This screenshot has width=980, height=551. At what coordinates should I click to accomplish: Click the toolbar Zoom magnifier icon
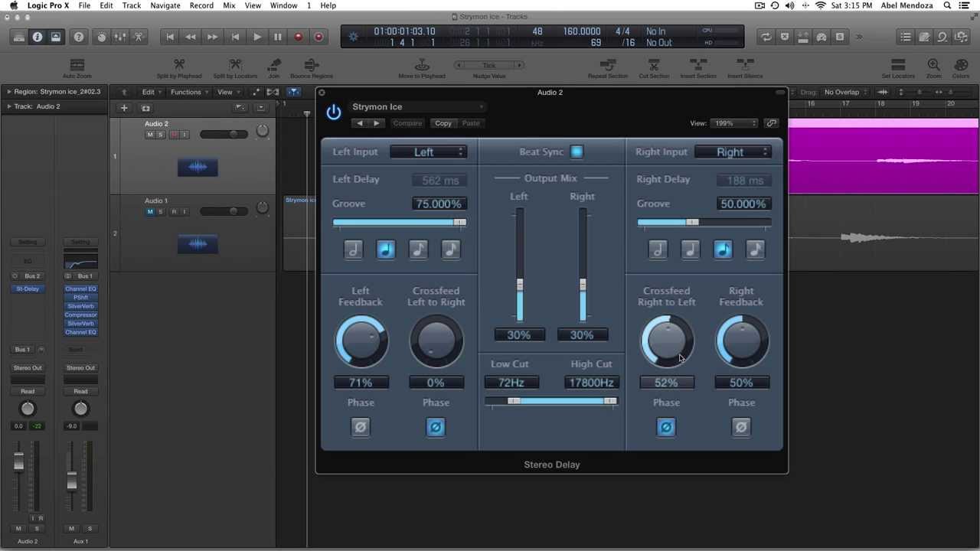tap(933, 68)
